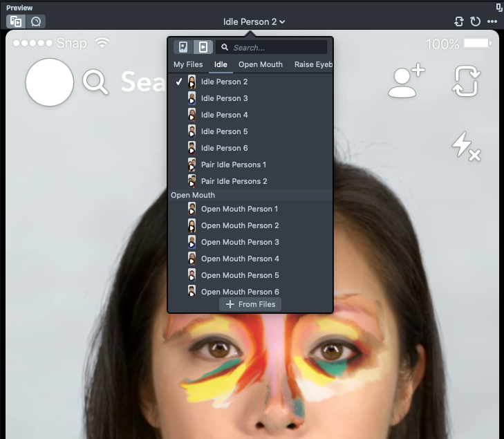This screenshot has height=439, width=504.
Task: Toggle the device simulation mode button
Action: [x=16, y=21]
